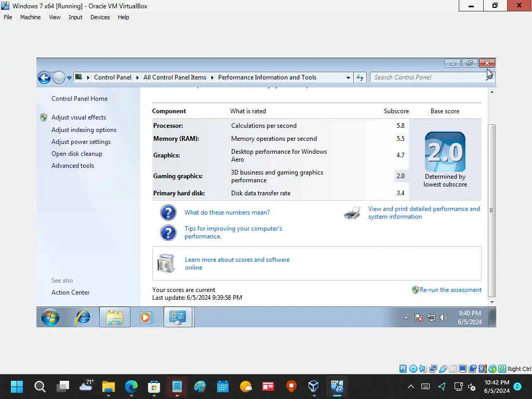Open address bar history dropdown arrow
Screen dimensions: 532x399
(348, 78)
